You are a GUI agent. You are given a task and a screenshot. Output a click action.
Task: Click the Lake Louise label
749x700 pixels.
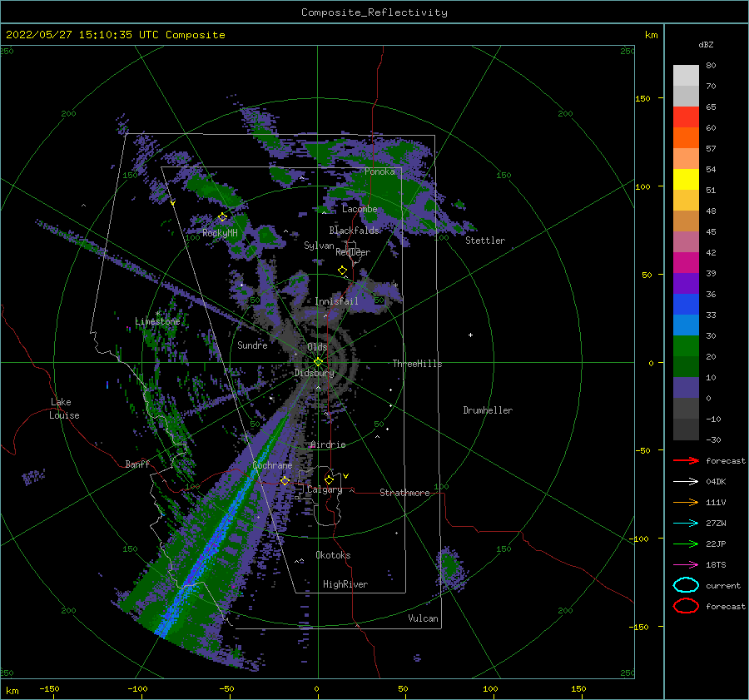pos(64,409)
